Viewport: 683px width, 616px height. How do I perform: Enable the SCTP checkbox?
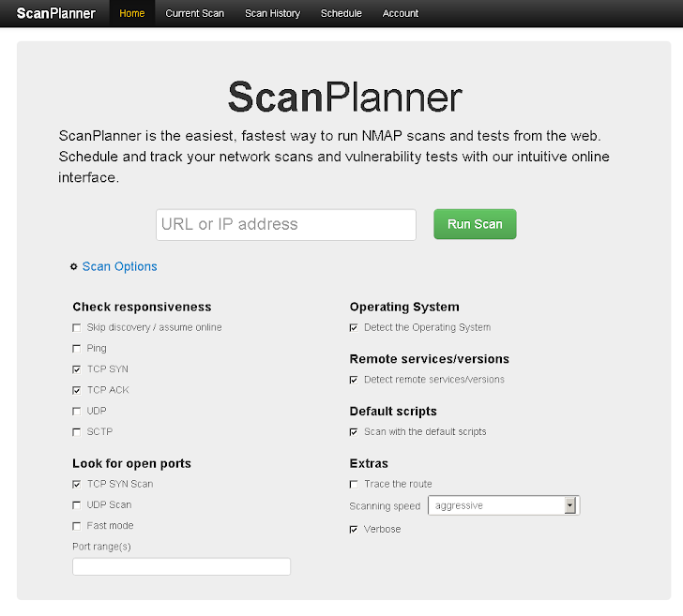(77, 432)
